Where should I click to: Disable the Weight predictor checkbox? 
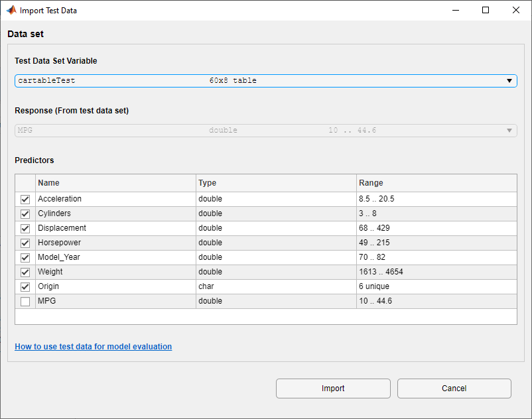25,272
